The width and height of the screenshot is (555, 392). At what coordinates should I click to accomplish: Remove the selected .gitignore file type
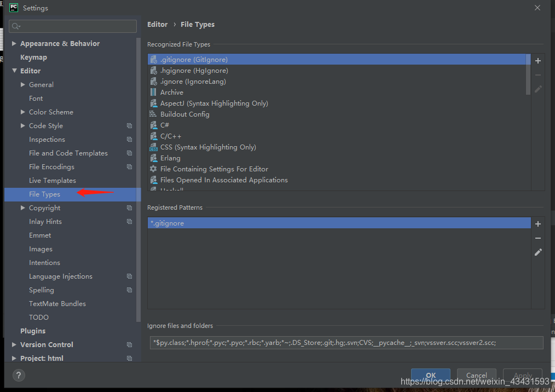pos(537,75)
